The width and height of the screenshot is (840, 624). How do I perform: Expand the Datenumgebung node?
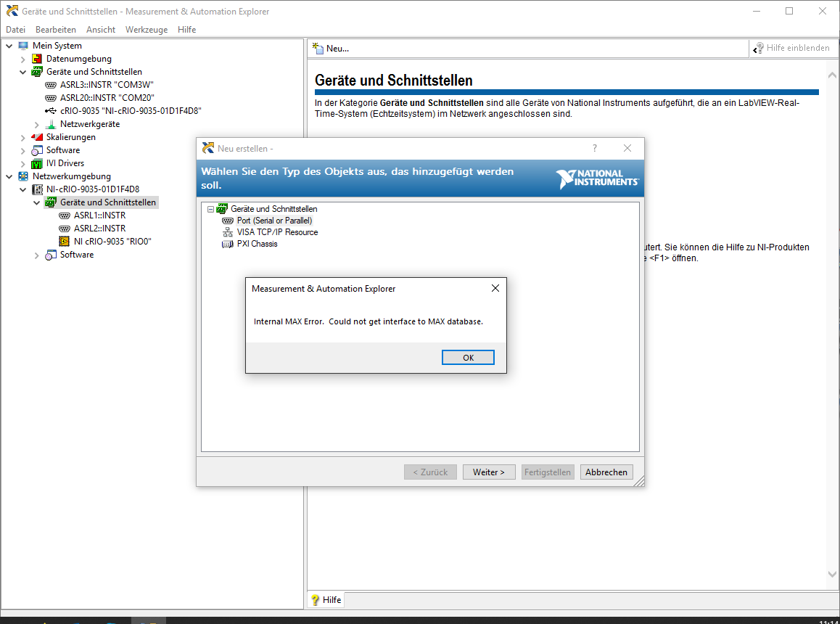(x=23, y=59)
